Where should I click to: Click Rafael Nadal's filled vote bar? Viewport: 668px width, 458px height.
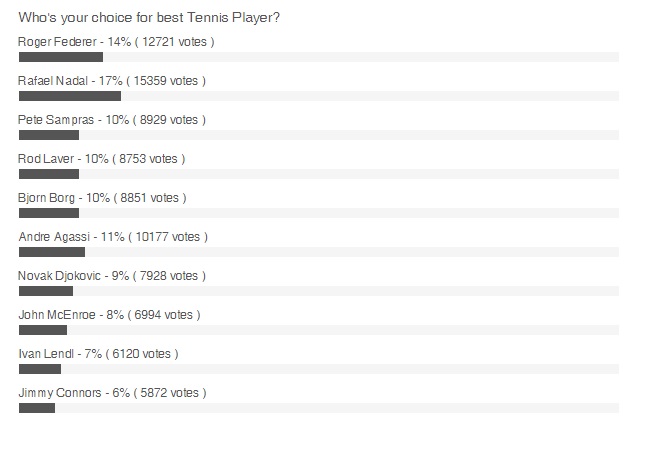point(70,96)
